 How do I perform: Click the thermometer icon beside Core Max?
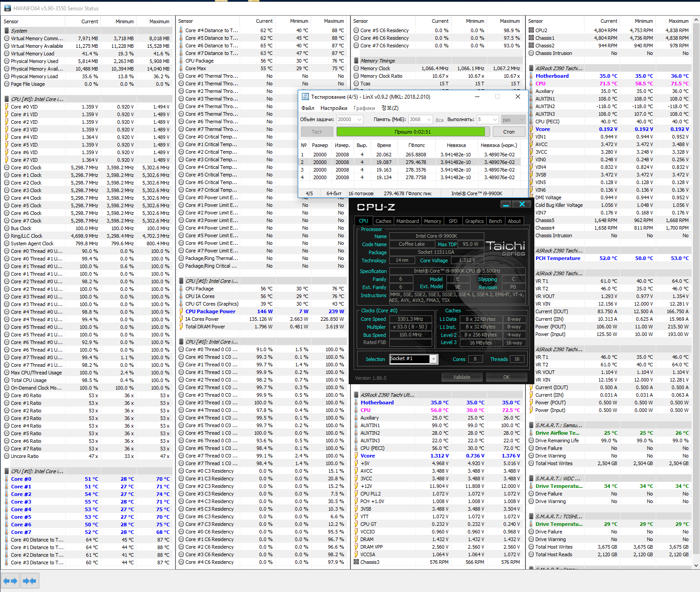point(181,68)
